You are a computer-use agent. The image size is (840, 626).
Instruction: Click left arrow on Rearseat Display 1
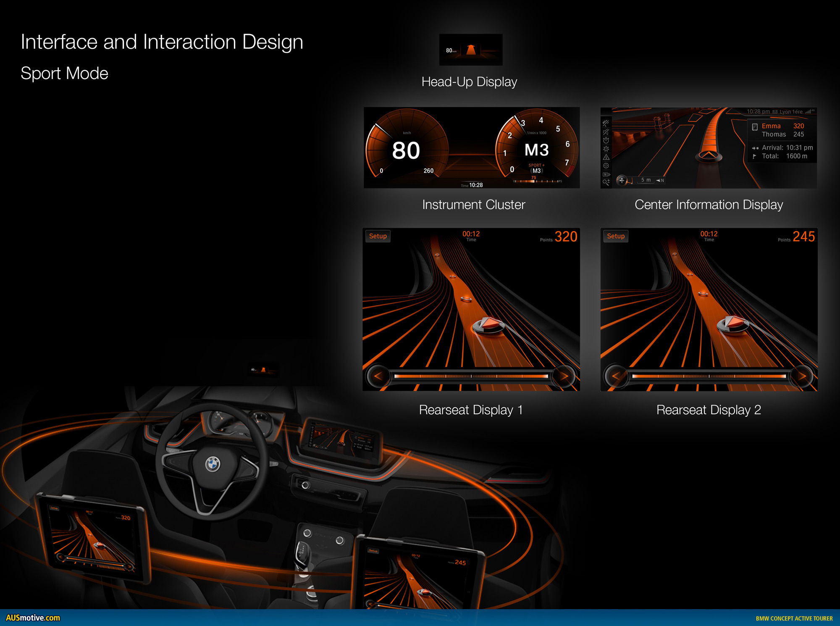(378, 376)
